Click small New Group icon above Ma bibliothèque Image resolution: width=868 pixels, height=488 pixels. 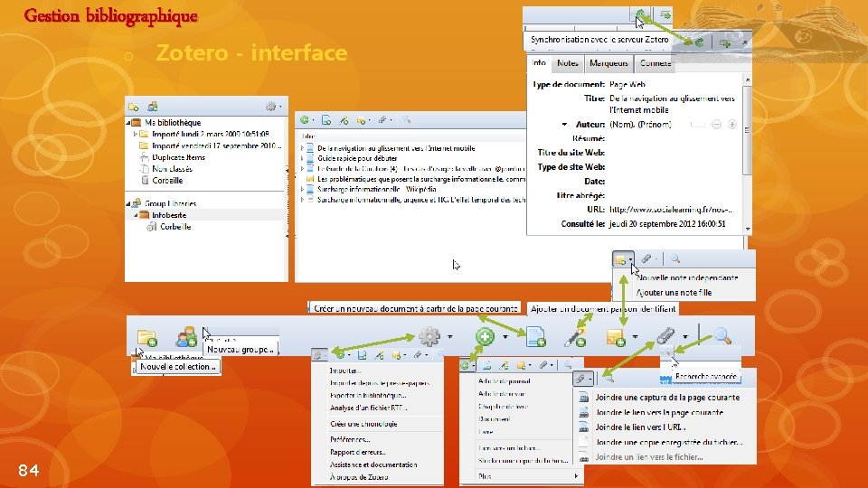[x=153, y=106]
